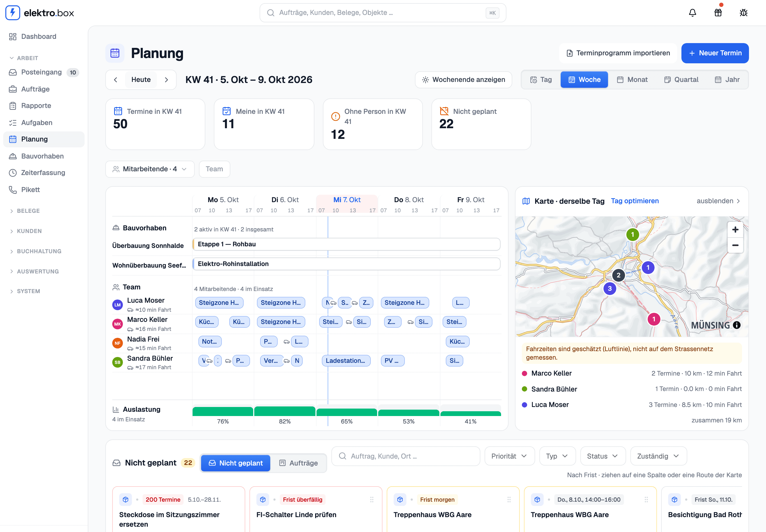Viewport: 766px width, 532px height.
Task: Click the green map marker number 1
Action: [x=632, y=235]
